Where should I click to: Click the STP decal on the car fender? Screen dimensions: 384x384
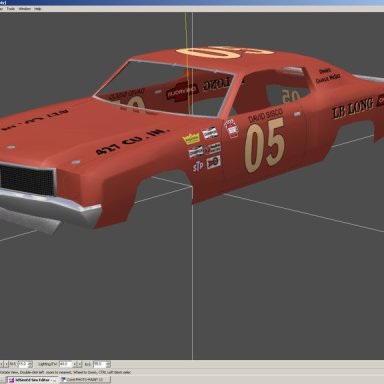(198, 166)
